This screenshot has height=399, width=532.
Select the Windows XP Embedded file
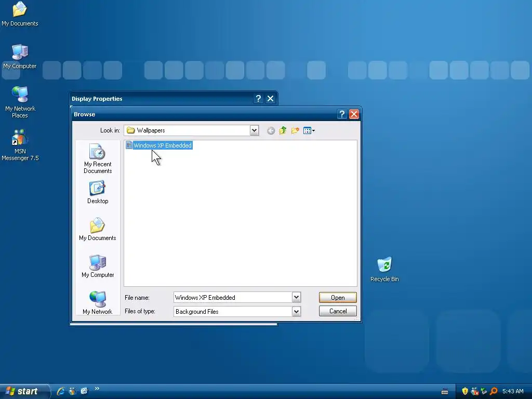159,145
